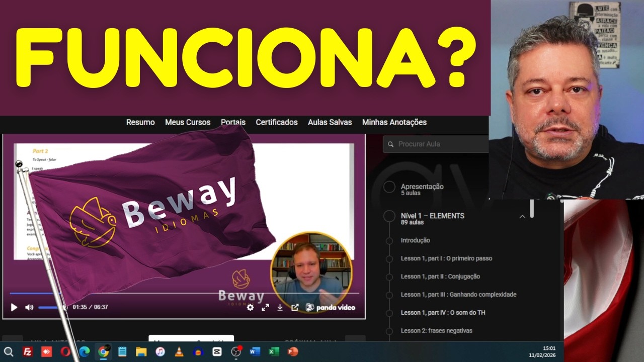
Task: Adjust the video volume slider
Action: [52, 307]
